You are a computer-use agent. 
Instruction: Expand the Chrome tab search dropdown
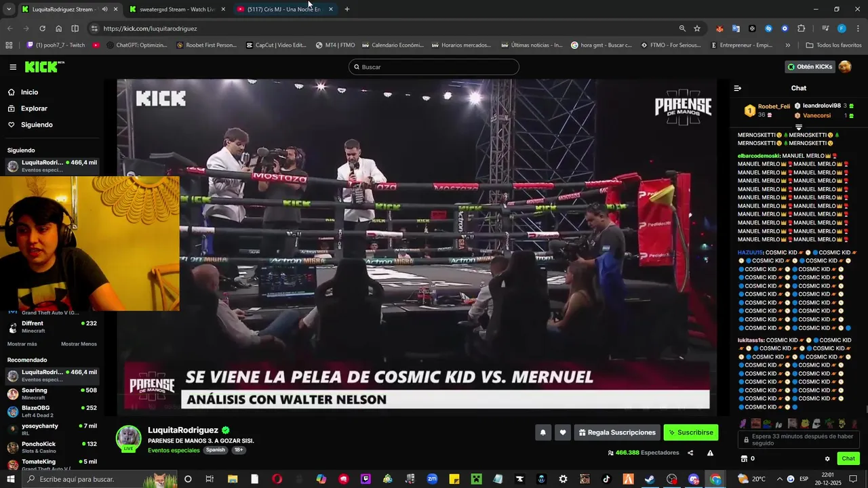point(9,9)
